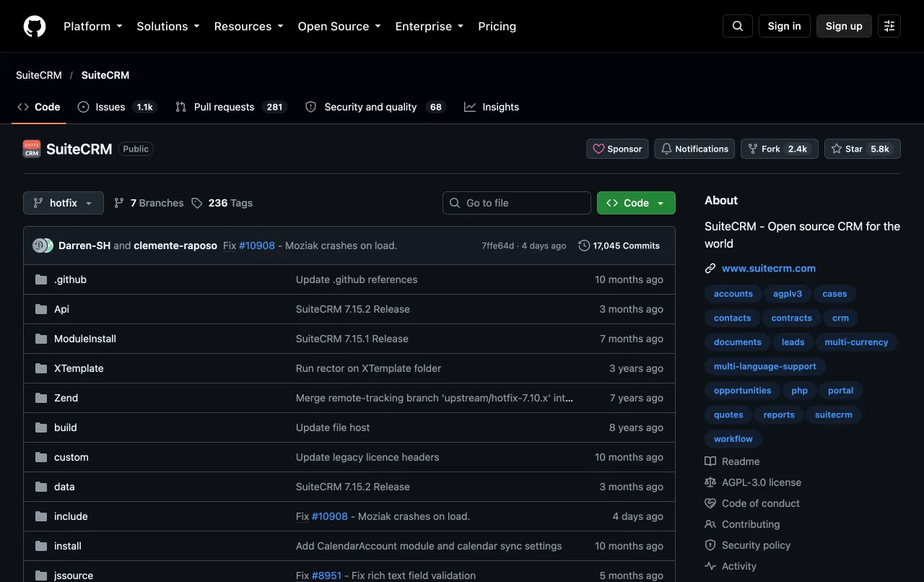The height and width of the screenshot is (582, 924).
Task: Open the green Code dropdown button
Action: click(x=636, y=203)
